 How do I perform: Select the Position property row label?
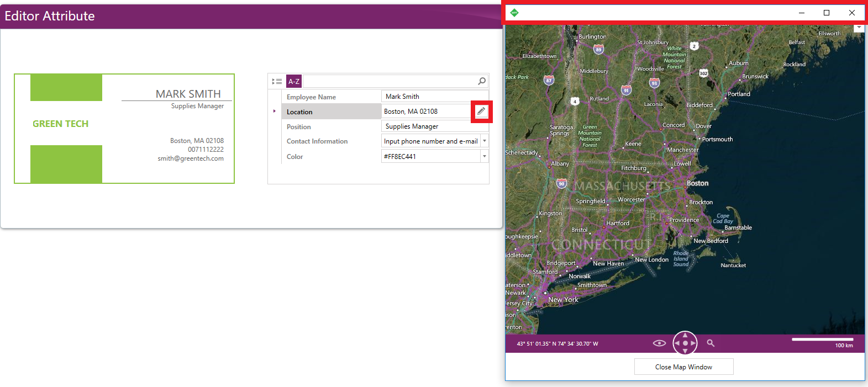point(299,127)
